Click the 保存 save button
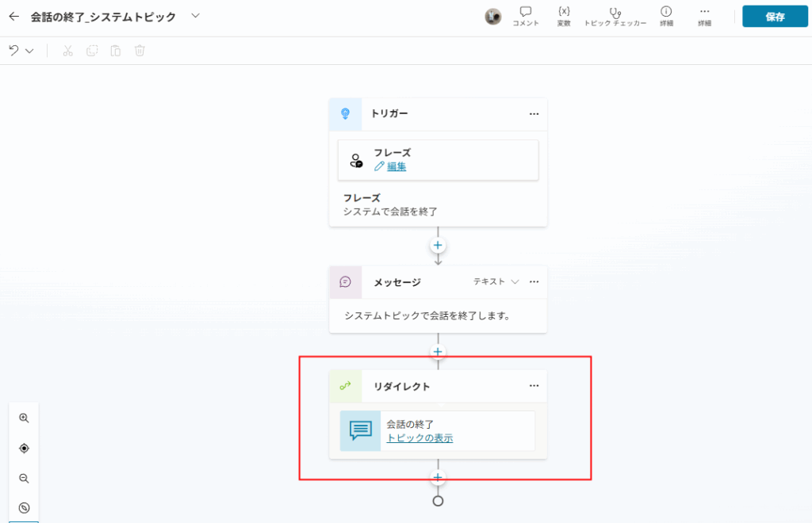The image size is (812, 523). pyautogui.click(x=775, y=17)
